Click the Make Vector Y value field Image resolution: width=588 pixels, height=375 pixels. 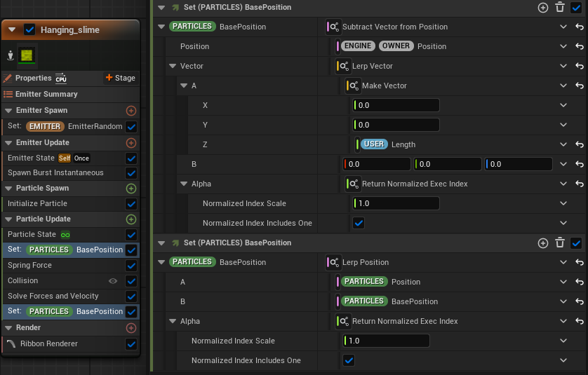pyautogui.click(x=396, y=125)
